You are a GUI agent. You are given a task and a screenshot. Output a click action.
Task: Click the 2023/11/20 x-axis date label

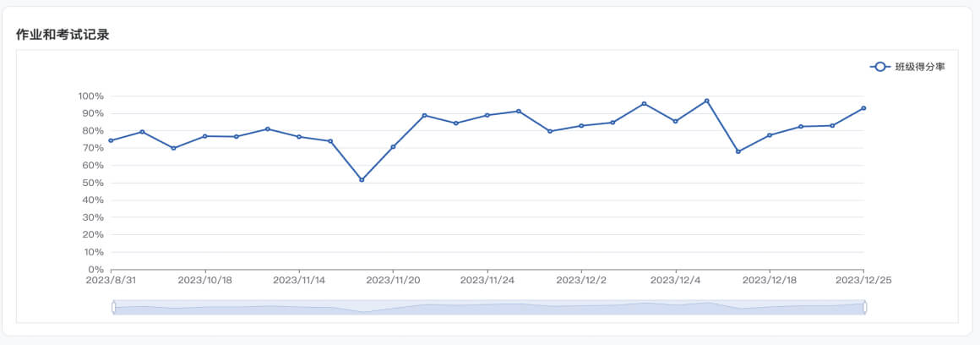coord(393,281)
